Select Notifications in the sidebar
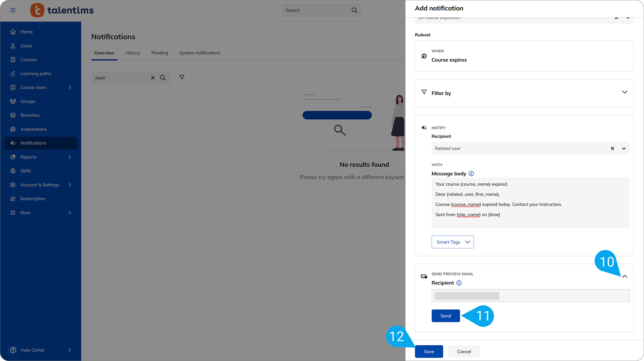This screenshot has width=644, height=361. point(34,143)
